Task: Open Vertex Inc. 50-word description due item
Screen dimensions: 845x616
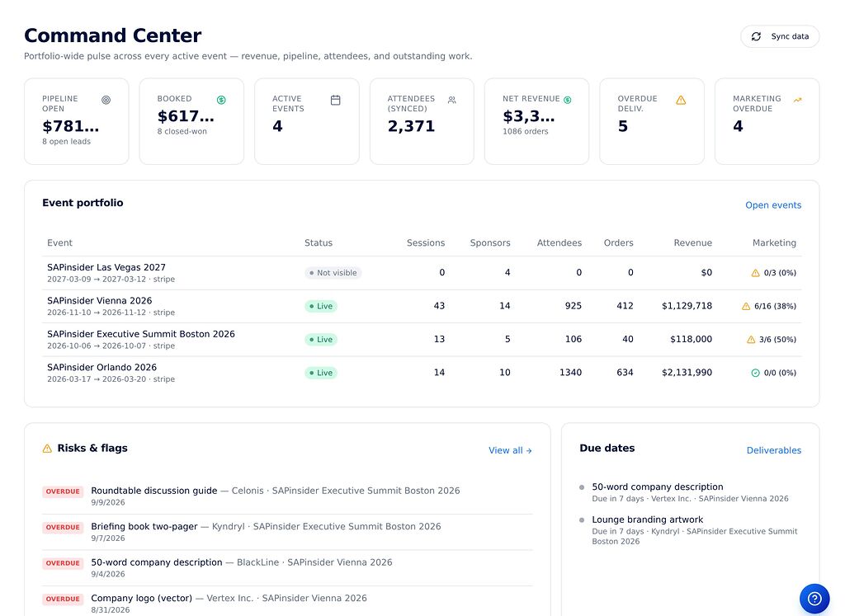Action: (691, 492)
